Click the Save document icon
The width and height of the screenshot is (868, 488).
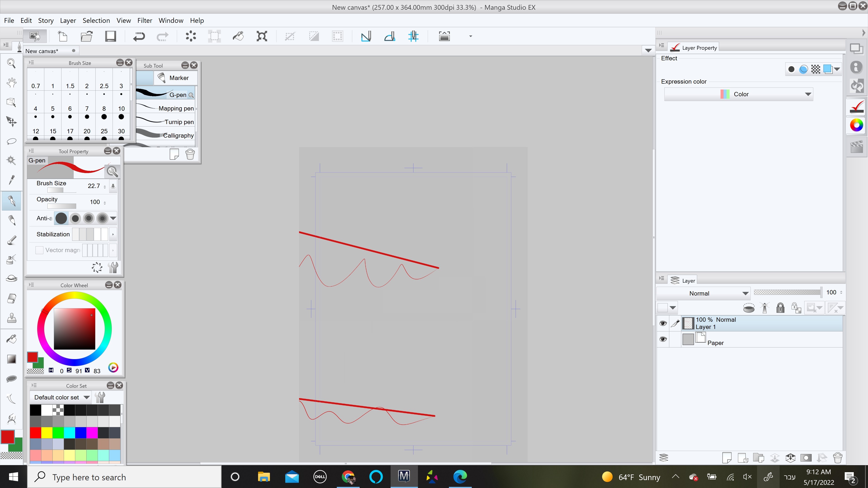pyautogui.click(x=110, y=36)
